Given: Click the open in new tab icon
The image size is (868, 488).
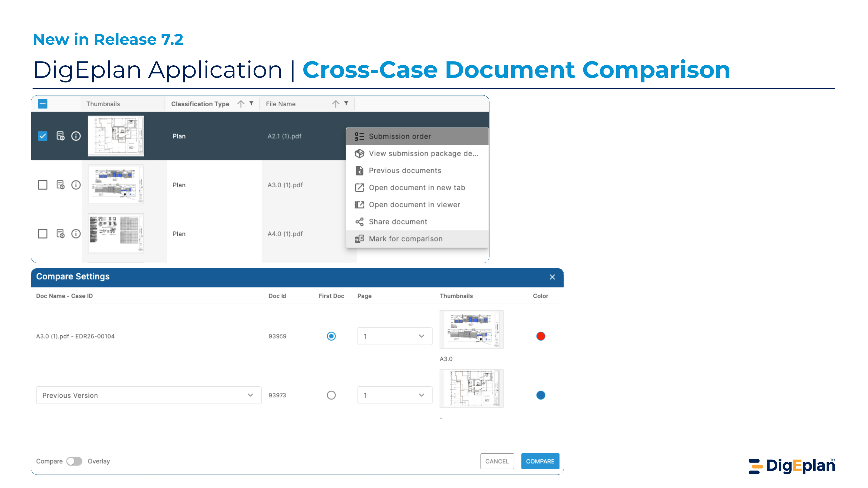Looking at the screenshot, I should pos(359,188).
